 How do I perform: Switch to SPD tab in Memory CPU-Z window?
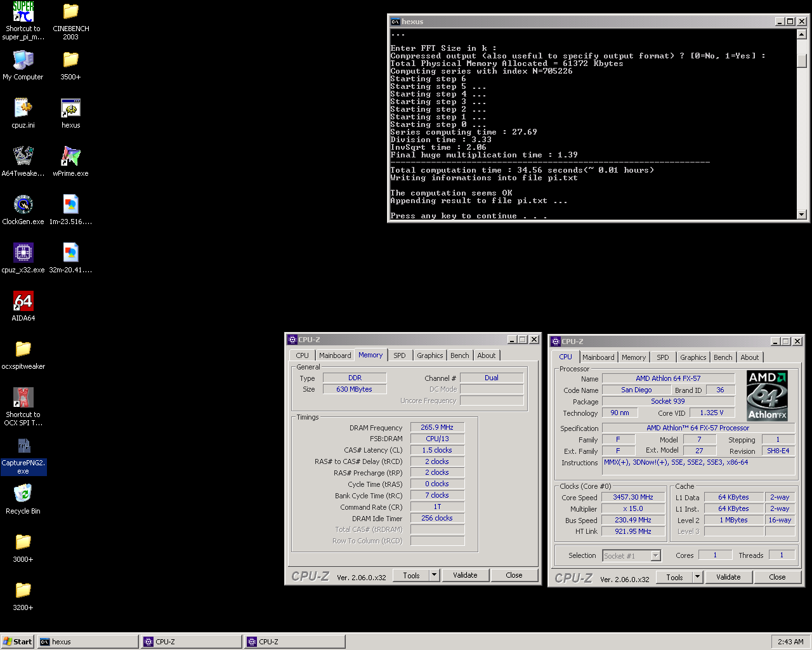point(400,355)
